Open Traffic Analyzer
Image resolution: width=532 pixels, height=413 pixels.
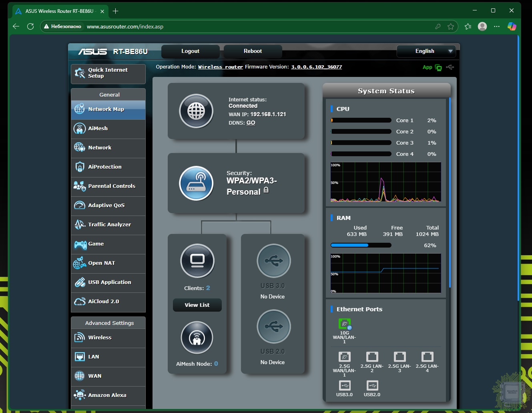click(x=108, y=225)
